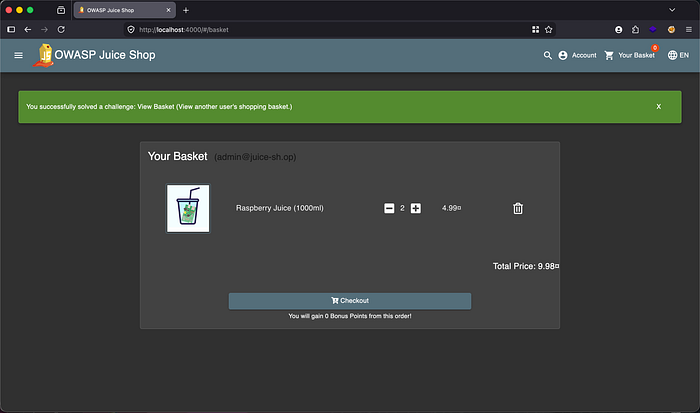Click the admin@juice-sh.op email text

click(x=255, y=157)
